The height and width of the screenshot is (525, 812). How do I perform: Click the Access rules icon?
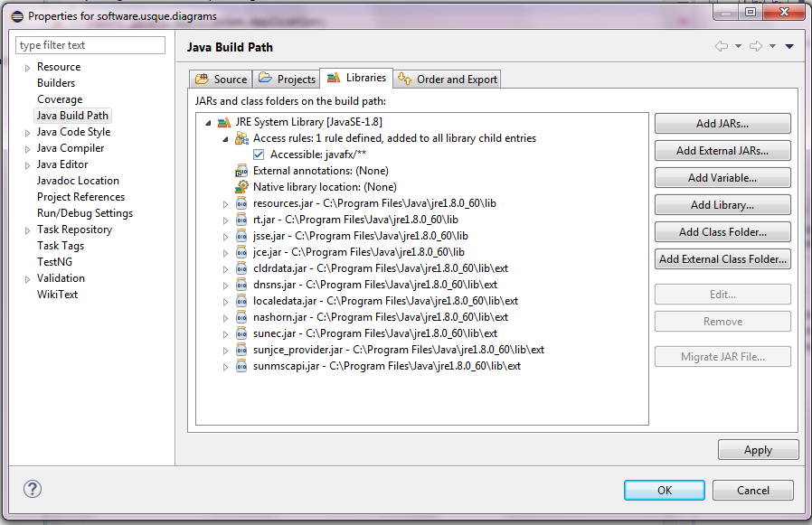click(241, 138)
